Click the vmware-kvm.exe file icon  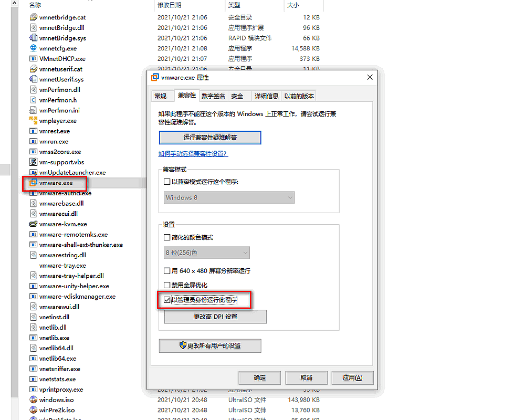tap(34, 224)
